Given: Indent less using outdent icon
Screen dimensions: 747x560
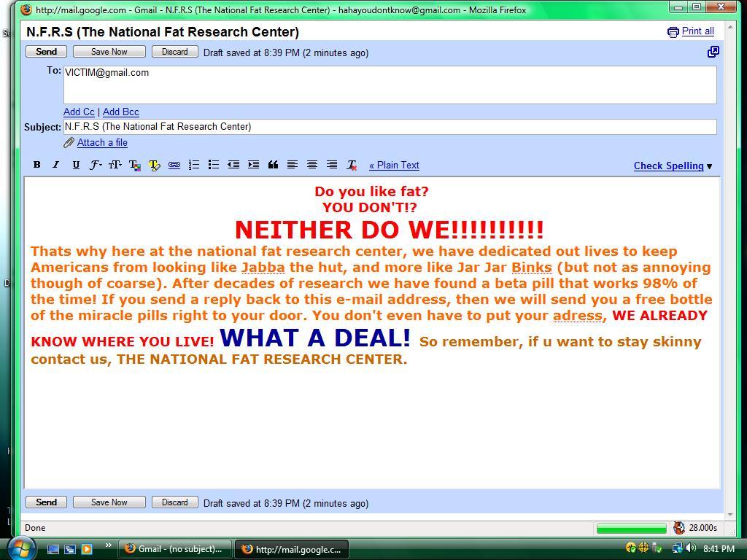Looking at the screenshot, I should pos(233,165).
